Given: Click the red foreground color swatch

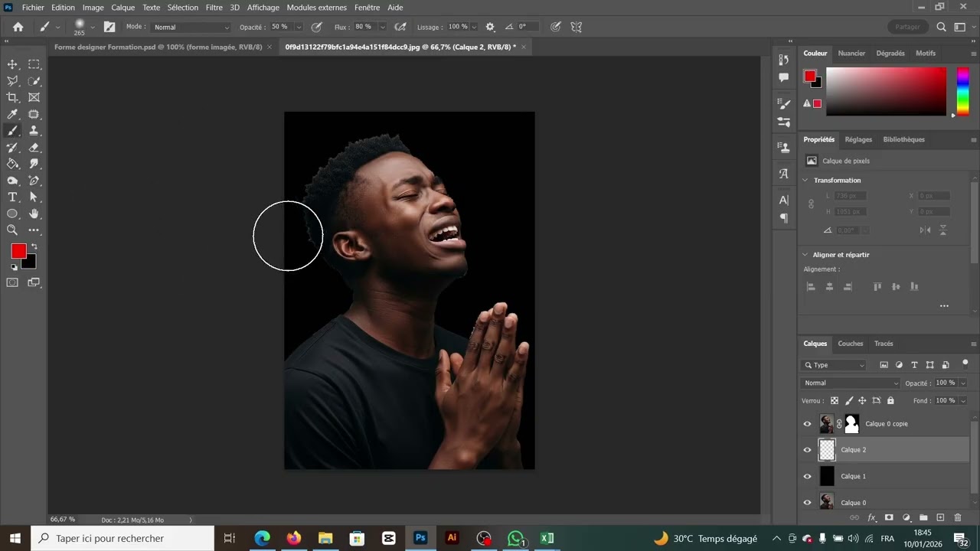Looking at the screenshot, I should tap(18, 251).
